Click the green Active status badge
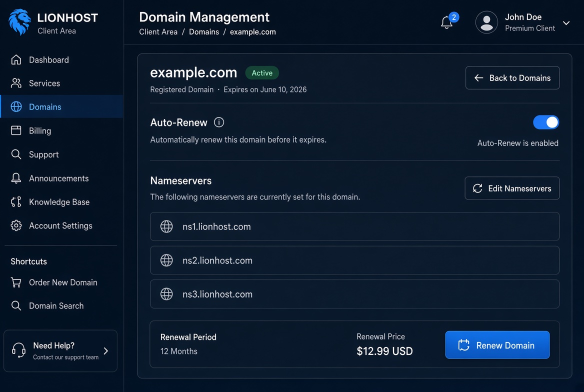The width and height of the screenshot is (584, 392). [262, 73]
